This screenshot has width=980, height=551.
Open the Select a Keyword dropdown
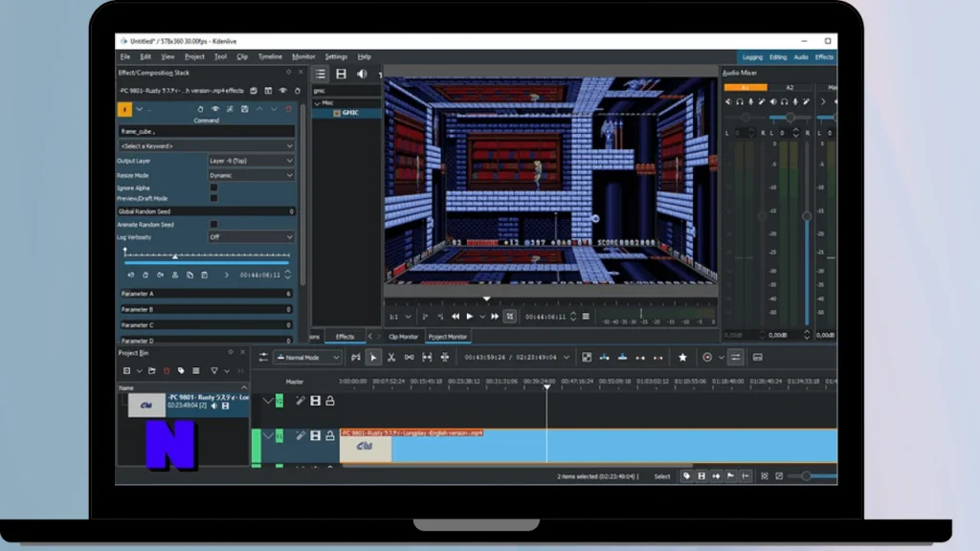207,146
